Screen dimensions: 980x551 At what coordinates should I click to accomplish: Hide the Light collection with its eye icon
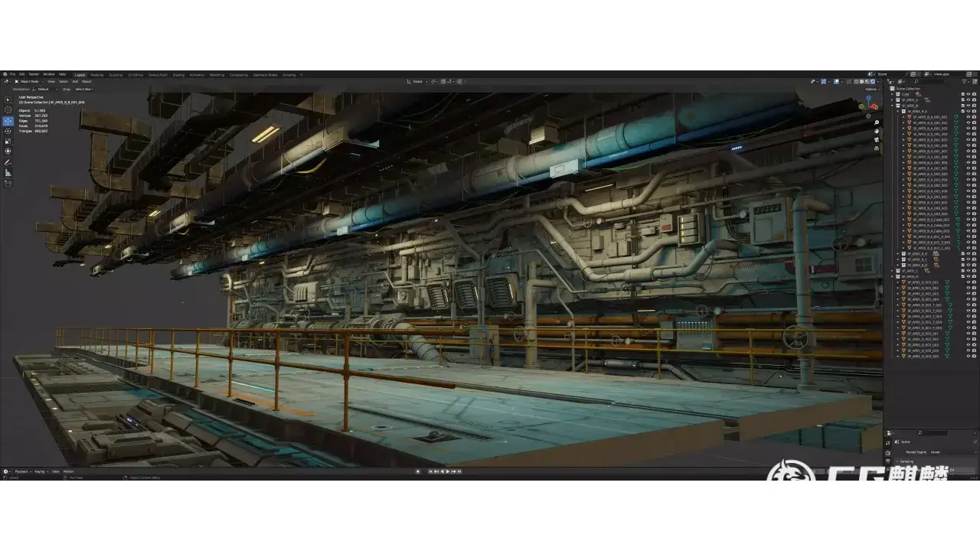[x=969, y=94]
